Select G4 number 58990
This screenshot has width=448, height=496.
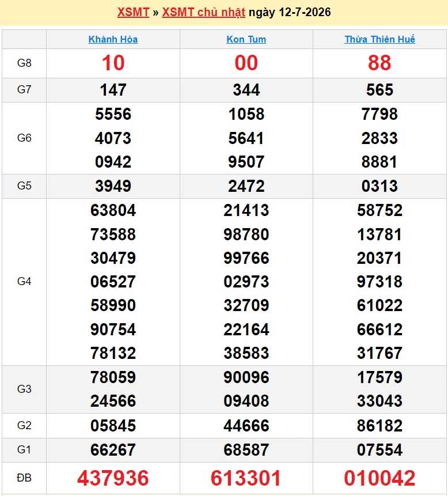point(113,305)
